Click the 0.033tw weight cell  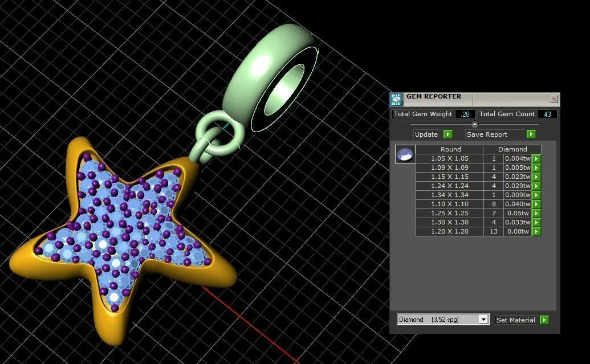518,222
